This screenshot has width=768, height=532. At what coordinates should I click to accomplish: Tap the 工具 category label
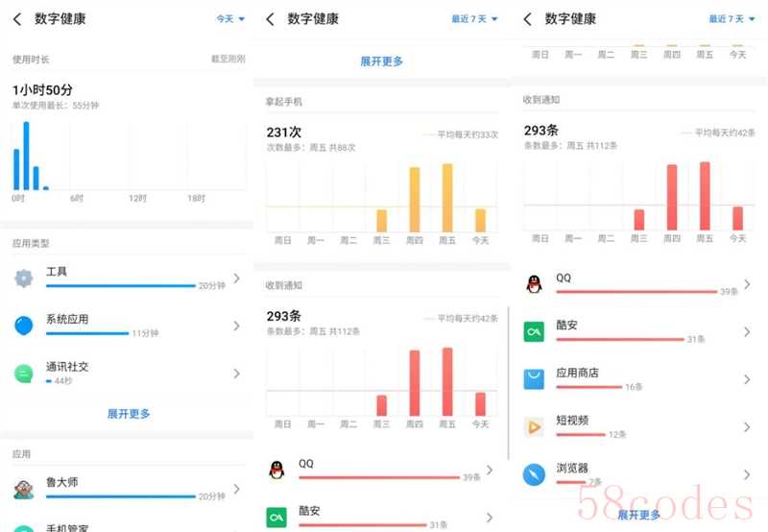pyautogui.click(x=57, y=272)
